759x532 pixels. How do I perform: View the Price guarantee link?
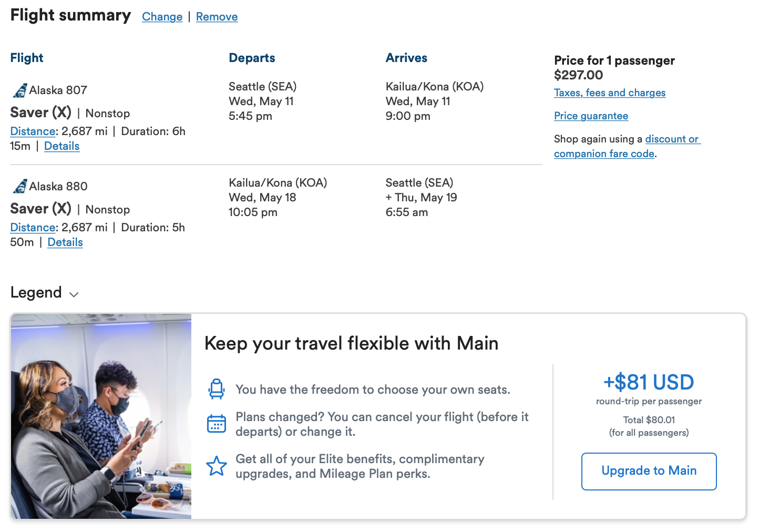pos(591,116)
